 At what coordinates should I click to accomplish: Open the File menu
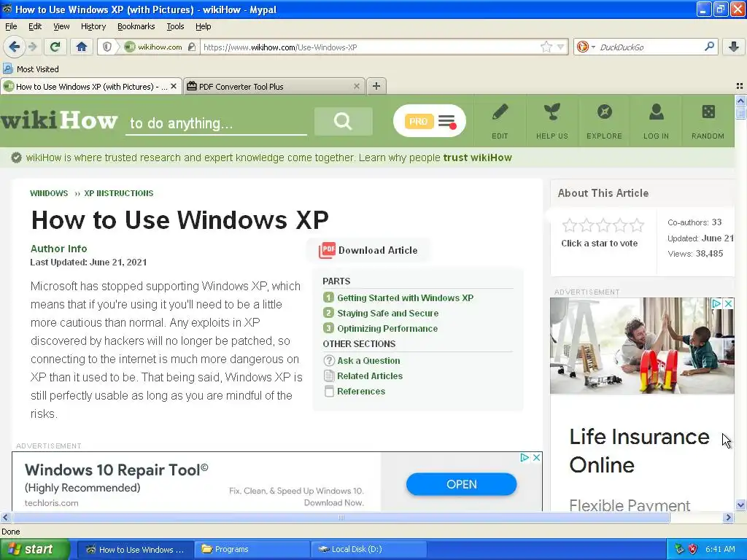click(11, 26)
